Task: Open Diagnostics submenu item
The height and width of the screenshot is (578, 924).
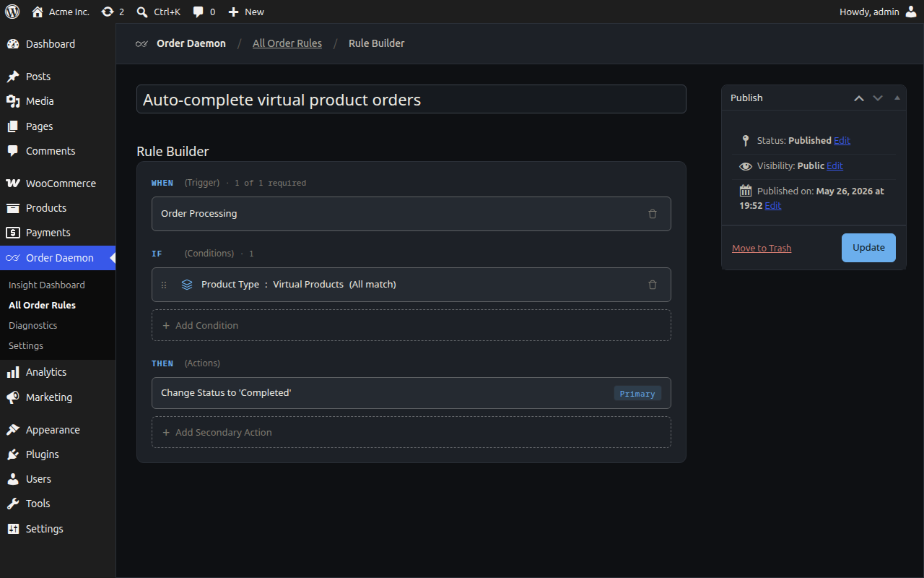Action: click(33, 326)
